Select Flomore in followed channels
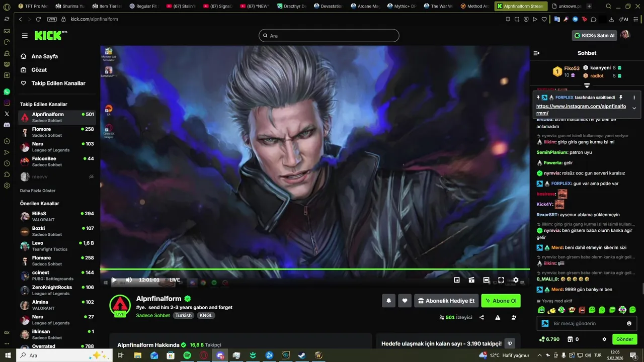 [57, 132]
